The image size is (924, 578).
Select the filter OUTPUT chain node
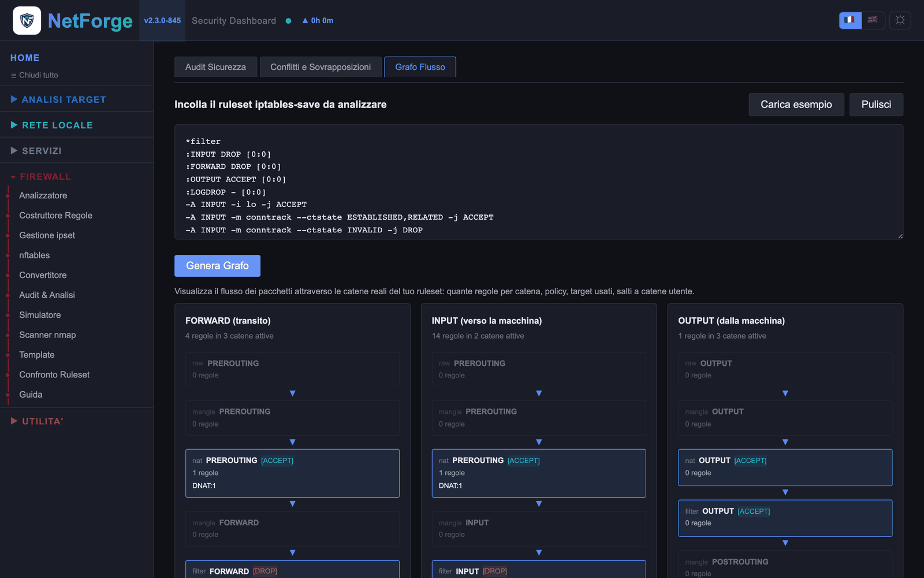(x=785, y=518)
